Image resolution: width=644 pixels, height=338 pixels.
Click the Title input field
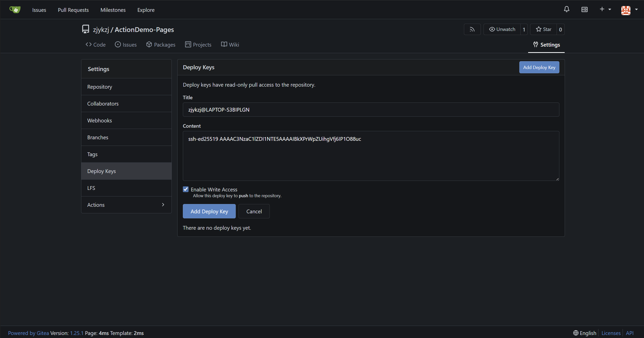[x=371, y=110]
